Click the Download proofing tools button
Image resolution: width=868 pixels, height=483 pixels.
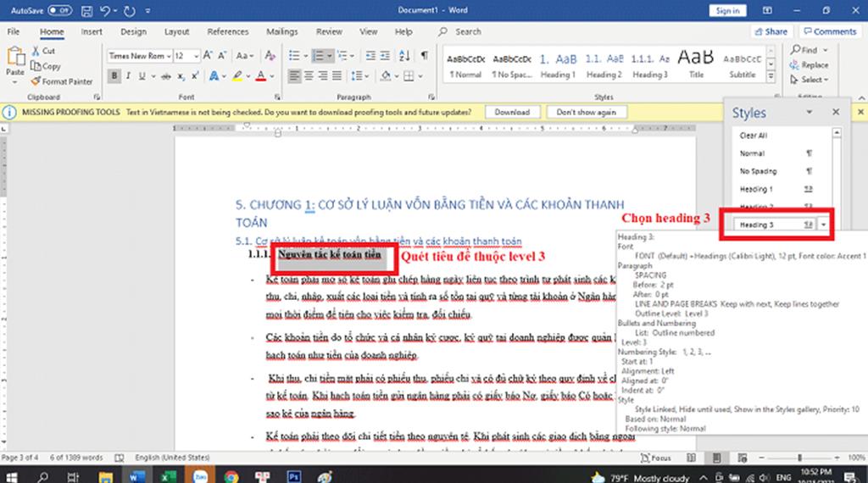(x=512, y=112)
